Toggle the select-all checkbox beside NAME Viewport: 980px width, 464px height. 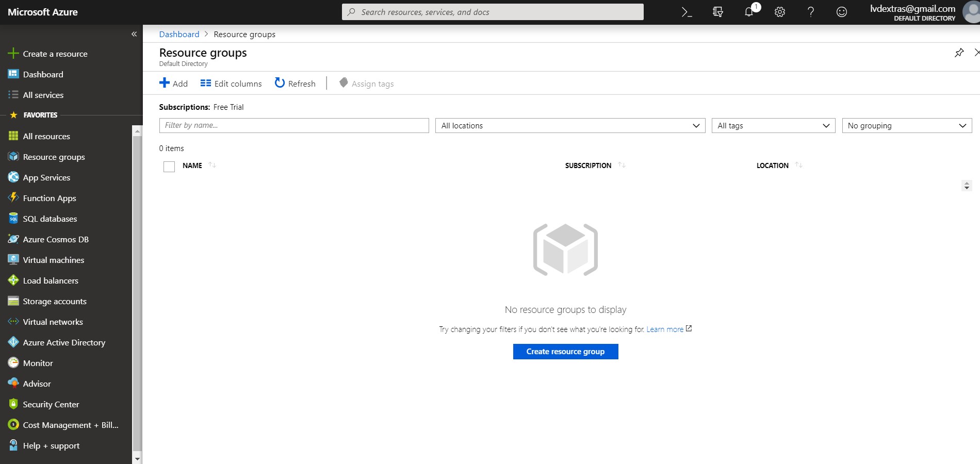169,167
